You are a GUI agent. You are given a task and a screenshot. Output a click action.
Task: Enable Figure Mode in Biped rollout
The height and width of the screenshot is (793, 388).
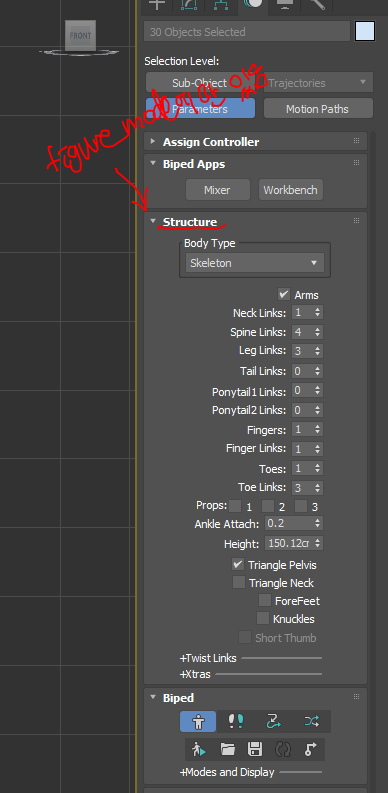[198, 721]
